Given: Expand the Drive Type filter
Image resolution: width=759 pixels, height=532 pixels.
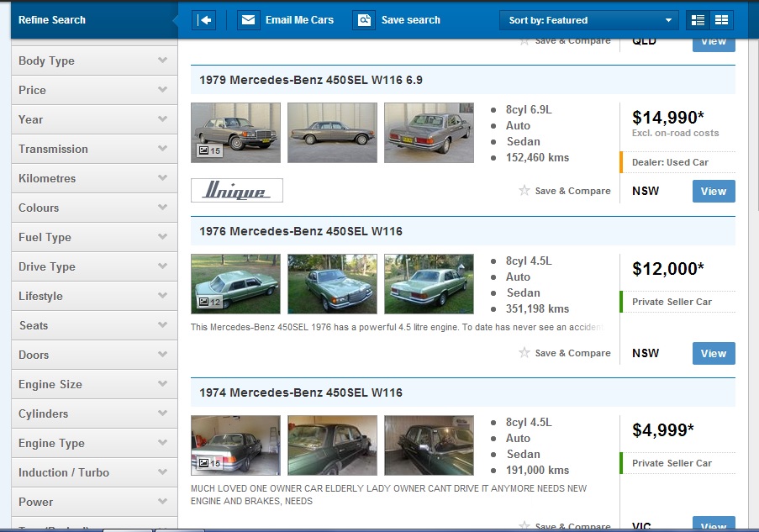Looking at the screenshot, I should point(94,266).
